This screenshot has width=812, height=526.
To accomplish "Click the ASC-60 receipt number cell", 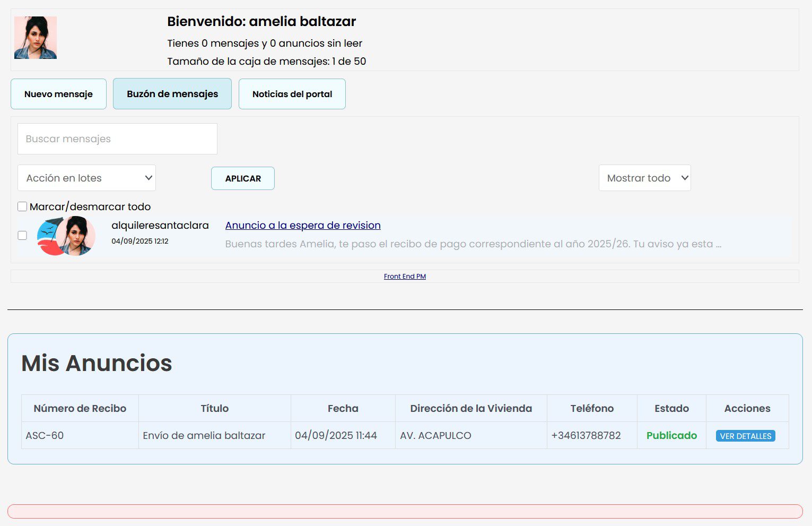I will click(x=45, y=435).
